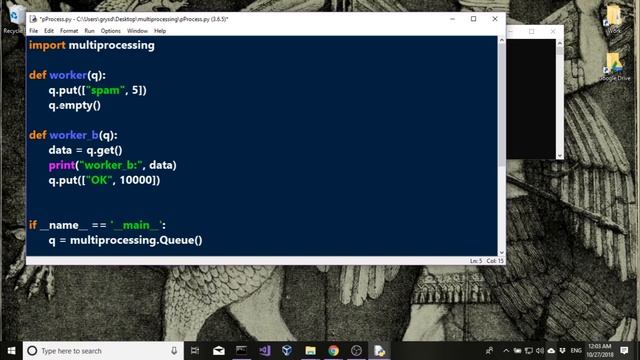This screenshot has height=360, width=640.
Task: Open Visual Studio from the taskbar
Action: tap(264, 351)
